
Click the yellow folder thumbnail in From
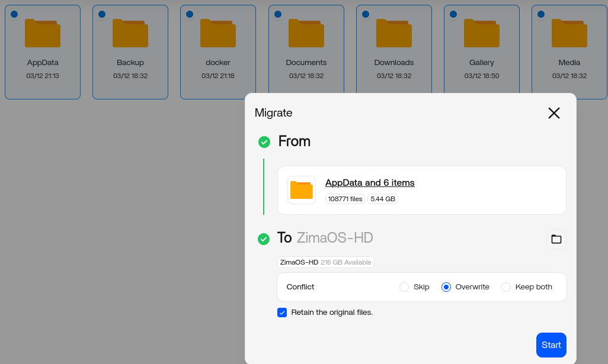pos(302,190)
